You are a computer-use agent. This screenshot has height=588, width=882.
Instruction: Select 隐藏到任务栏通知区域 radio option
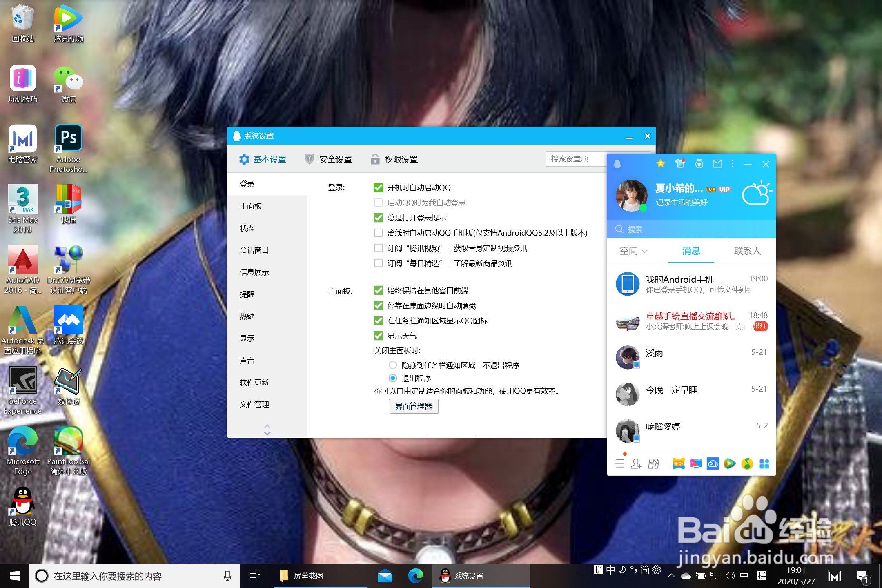coord(393,365)
